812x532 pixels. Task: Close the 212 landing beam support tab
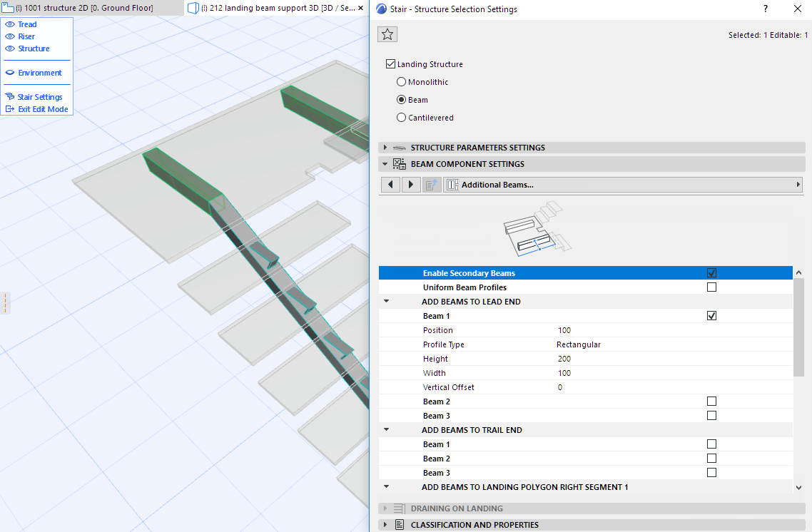[x=361, y=9]
